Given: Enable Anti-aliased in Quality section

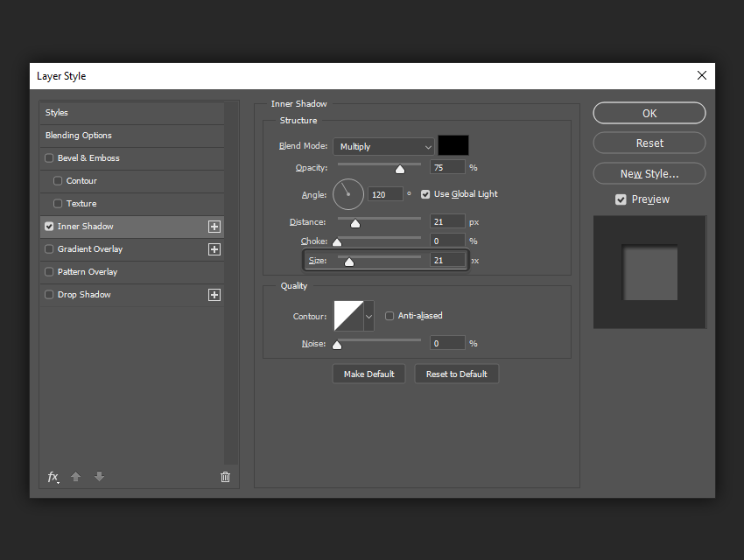Looking at the screenshot, I should (x=390, y=316).
